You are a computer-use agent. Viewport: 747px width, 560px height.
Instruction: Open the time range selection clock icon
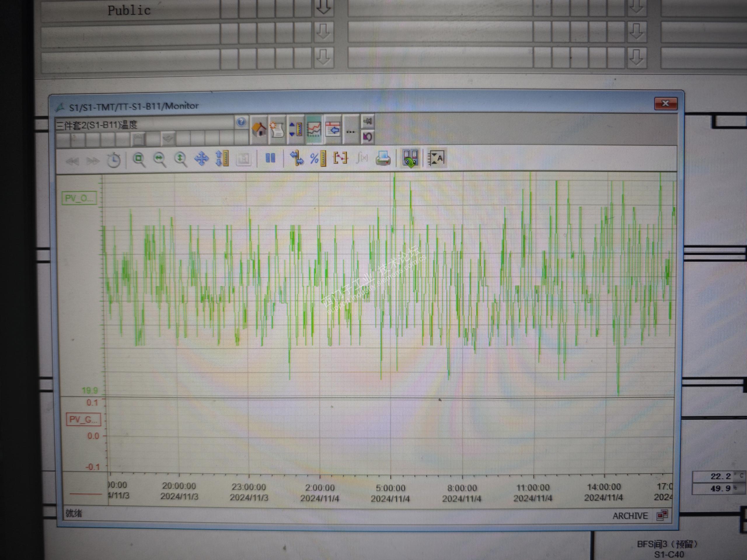tap(114, 160)
